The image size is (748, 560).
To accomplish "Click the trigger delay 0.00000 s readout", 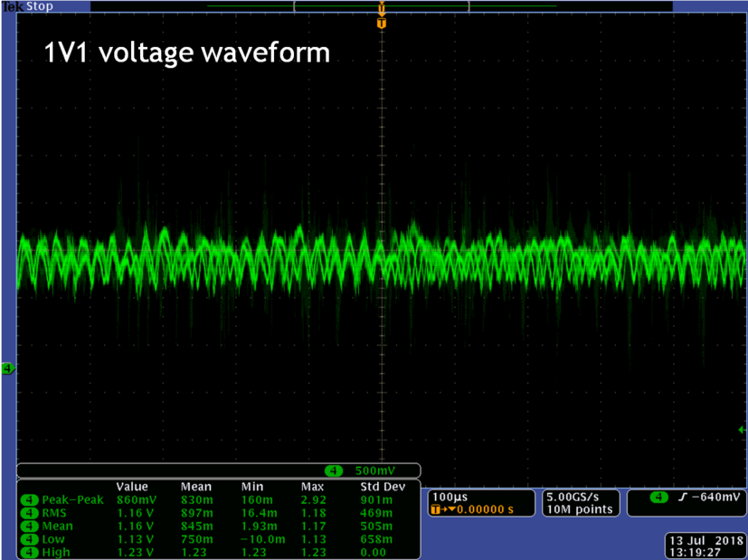I will click(485, 509).
